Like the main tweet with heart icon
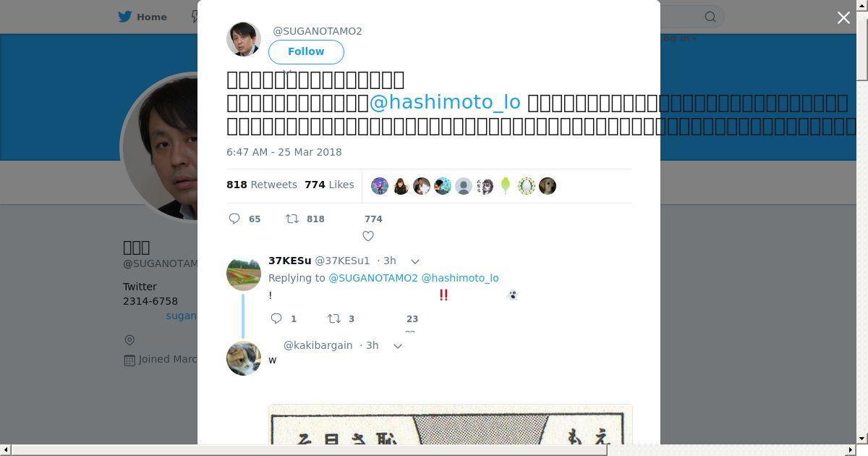Image resolution: width=868 pixels, height=456 pixels. point(368,236)
